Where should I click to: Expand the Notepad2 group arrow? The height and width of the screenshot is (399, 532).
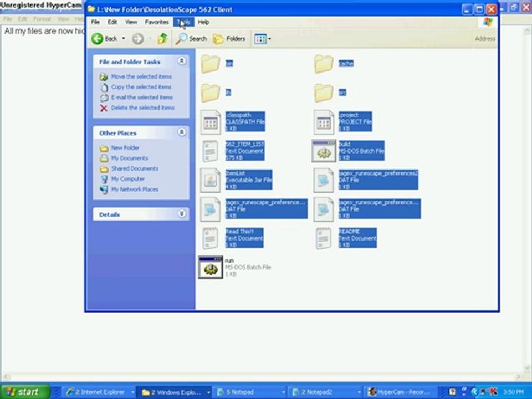(359, 392)
